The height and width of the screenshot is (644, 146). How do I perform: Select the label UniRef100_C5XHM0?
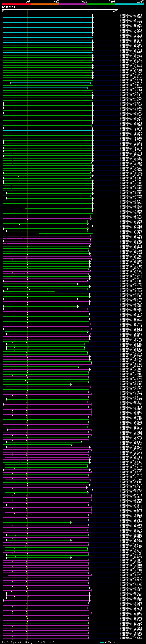tap(131, 361)
